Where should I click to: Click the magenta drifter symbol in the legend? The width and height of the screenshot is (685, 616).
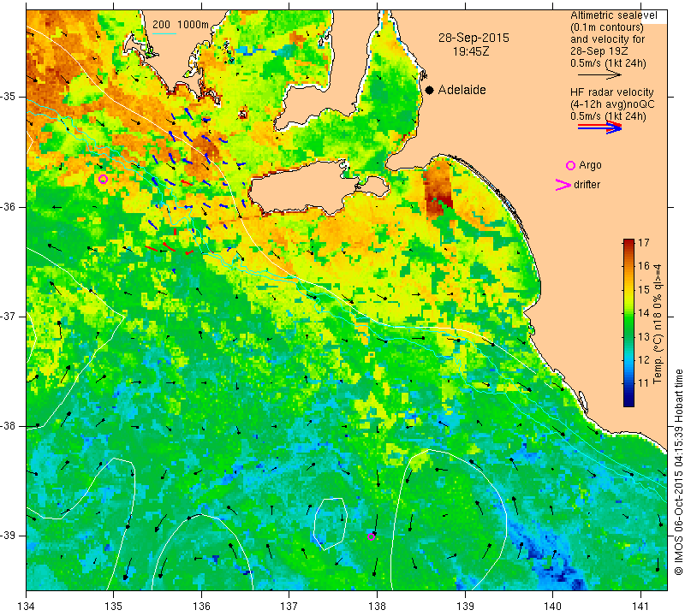pyautogui.click(x=563, y=185)
